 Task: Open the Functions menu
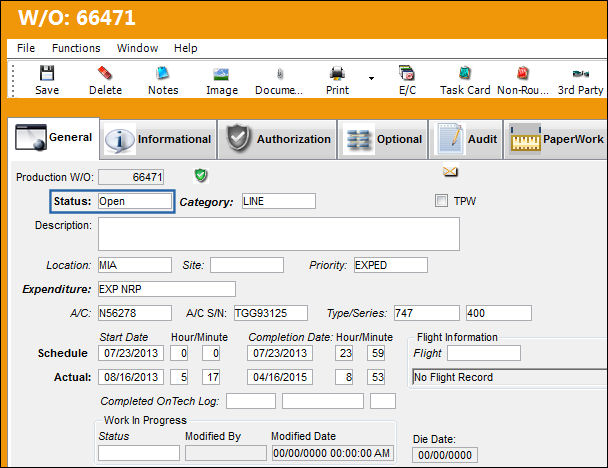point(76,48)
